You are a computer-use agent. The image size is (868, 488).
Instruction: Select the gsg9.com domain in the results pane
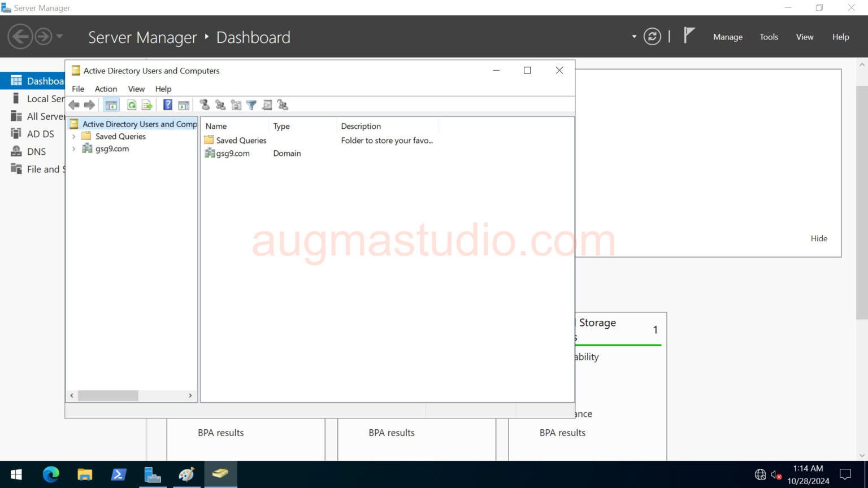tap(231, 153)
